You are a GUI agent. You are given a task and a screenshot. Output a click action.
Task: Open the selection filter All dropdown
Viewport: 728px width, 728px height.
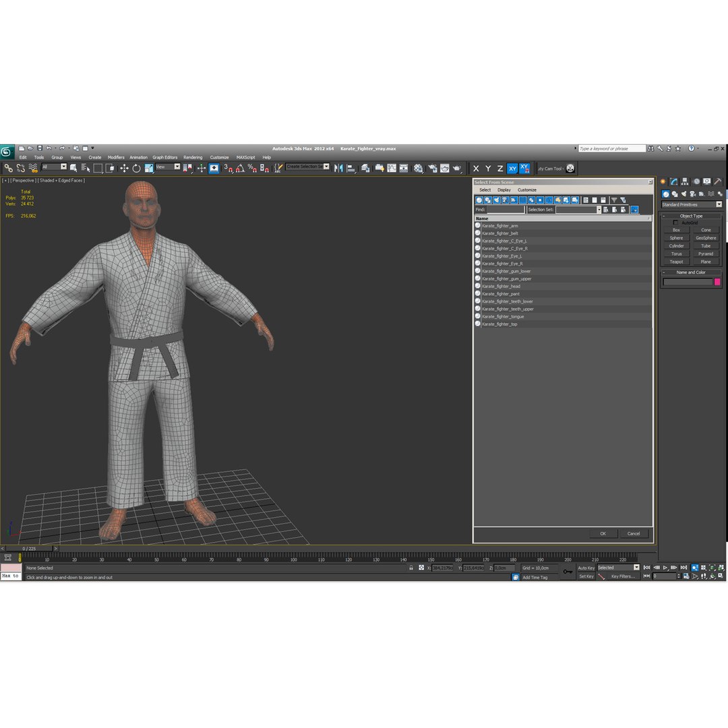pos(55,166)
